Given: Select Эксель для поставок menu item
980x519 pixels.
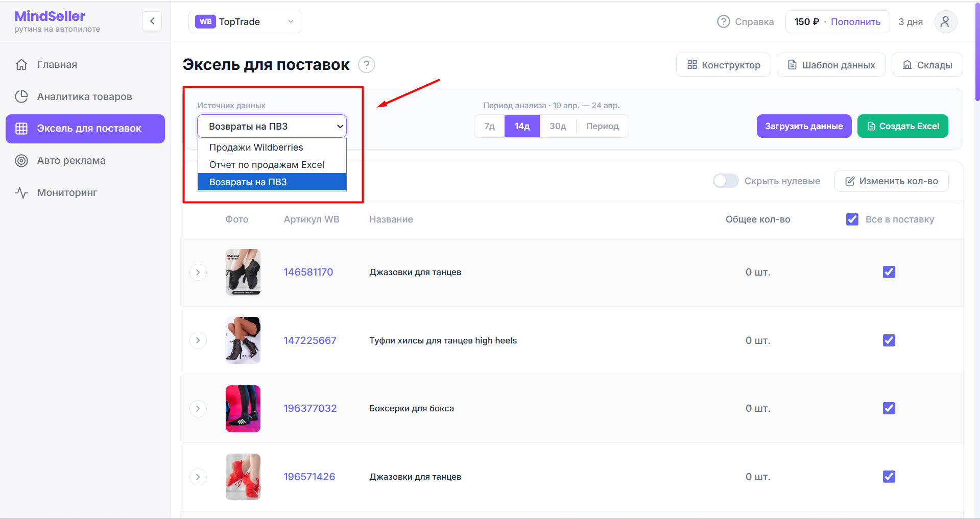Looking at the screenshot, I should click(85, 129).
